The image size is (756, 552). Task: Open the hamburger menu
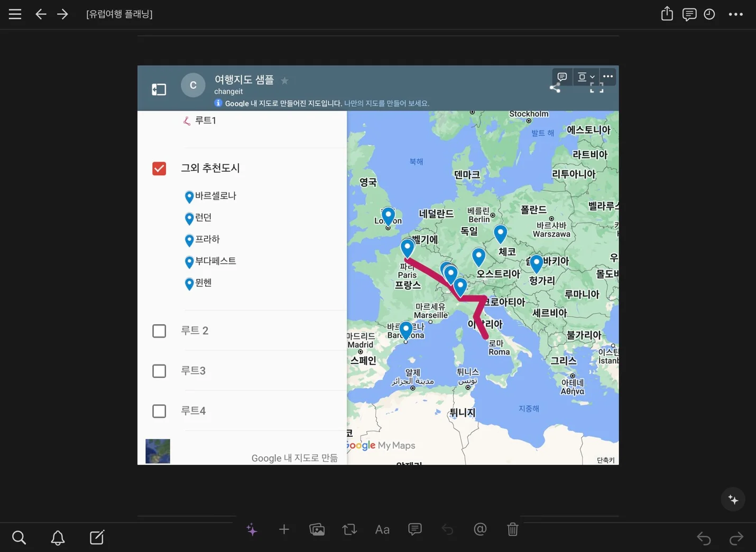pos(15,14)
